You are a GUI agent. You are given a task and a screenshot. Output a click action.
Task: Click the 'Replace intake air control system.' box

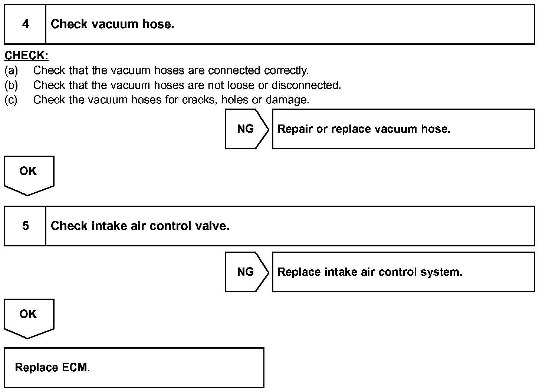pos(403,272)
